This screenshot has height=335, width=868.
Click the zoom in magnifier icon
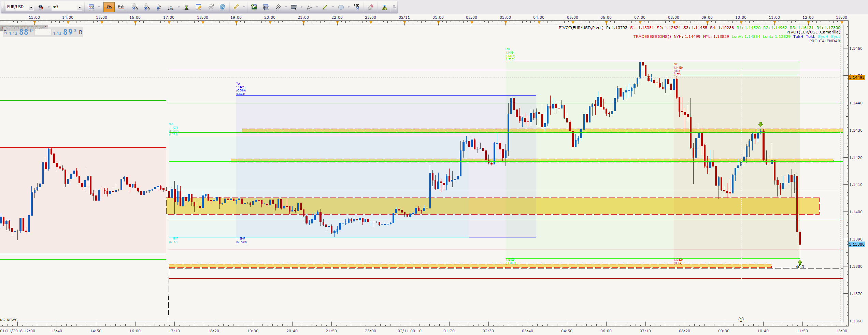tap(135, 7)
